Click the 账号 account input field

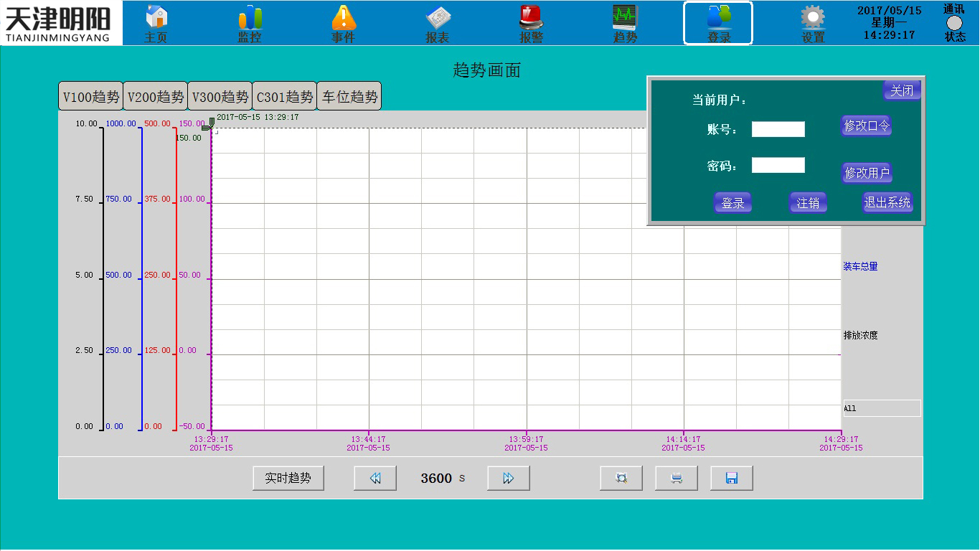(778, 129)
